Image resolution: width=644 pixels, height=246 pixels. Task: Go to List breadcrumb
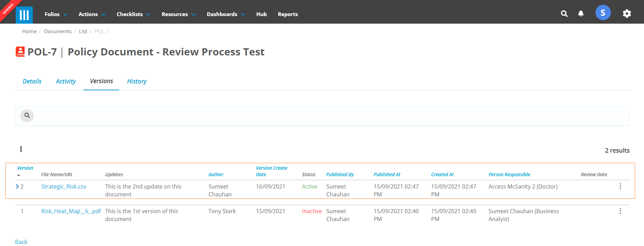83,31
